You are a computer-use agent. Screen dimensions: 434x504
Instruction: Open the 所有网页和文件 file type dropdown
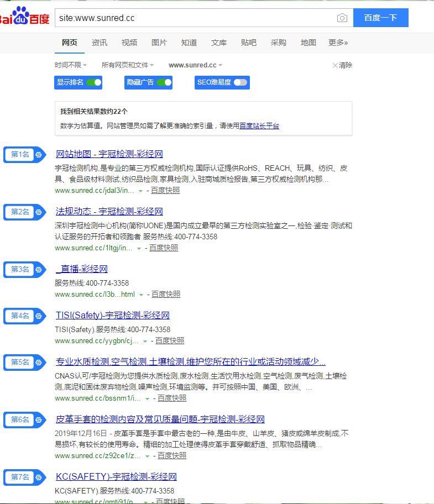pos(128,65)
